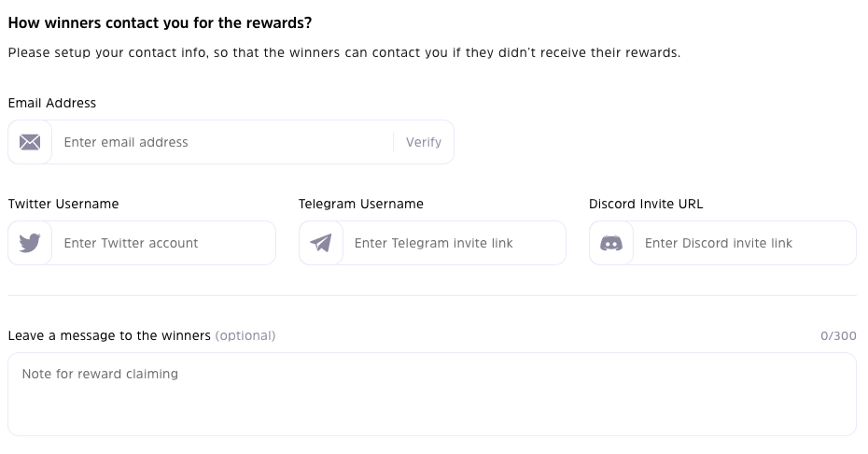Click the (optional) hint text

(245, 335)
